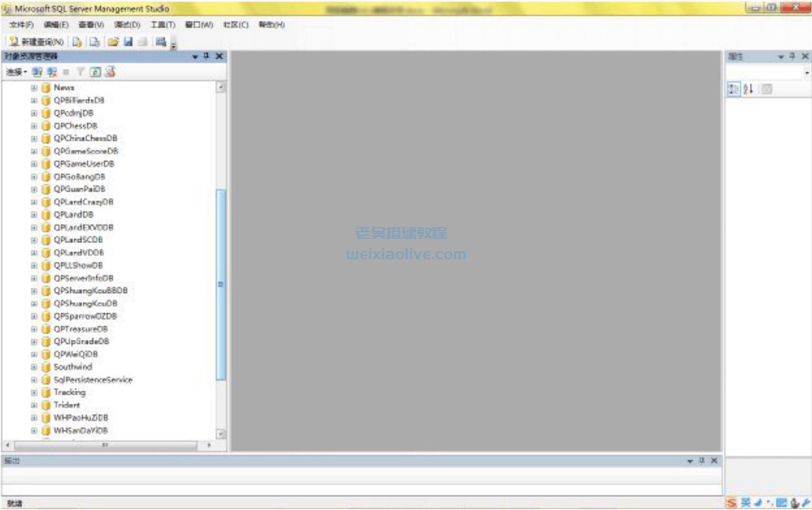Screen dimensions: 812x510
Task: Click the Open File folder icon
Action: pyautogui.click(x=113, y=42)
